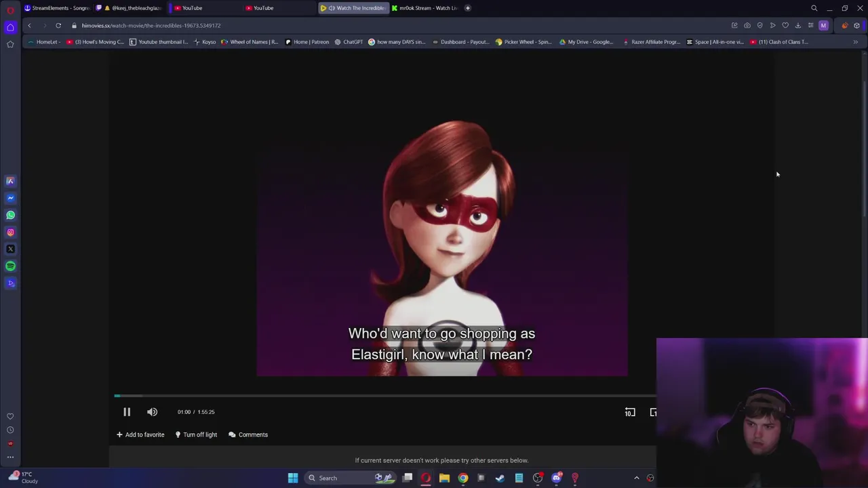Open sidebar three-dot more options
The image size is (868, 488).
tap(10, 457)
